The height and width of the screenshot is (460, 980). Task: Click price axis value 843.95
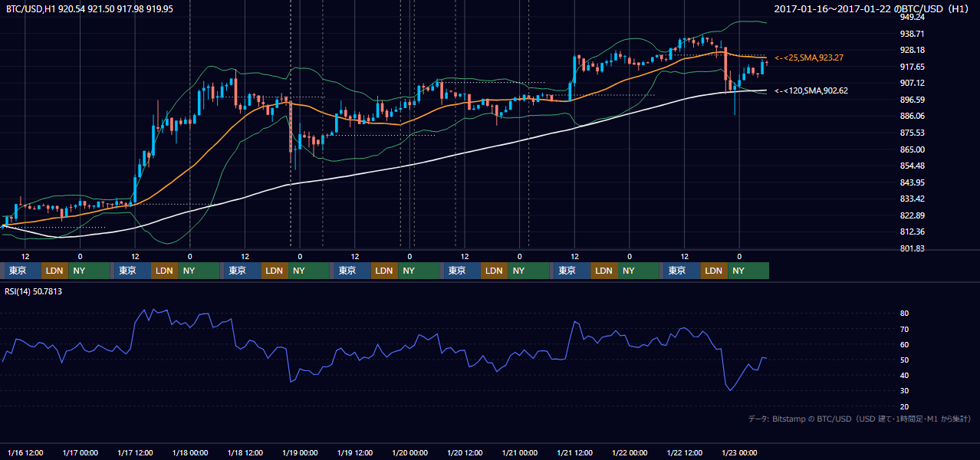coord(912,182)
